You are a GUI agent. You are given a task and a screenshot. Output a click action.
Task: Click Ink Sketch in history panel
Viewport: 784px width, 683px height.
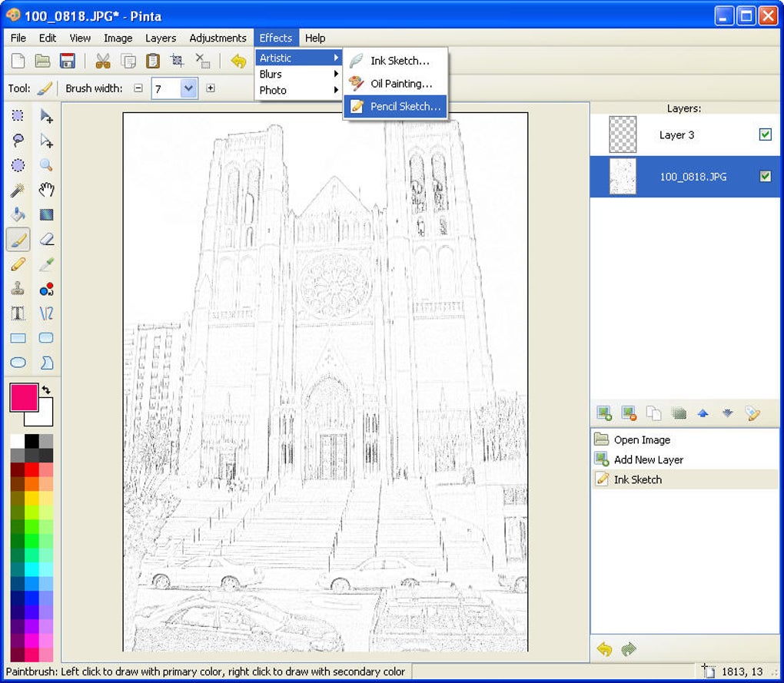(x=637, y=479)
